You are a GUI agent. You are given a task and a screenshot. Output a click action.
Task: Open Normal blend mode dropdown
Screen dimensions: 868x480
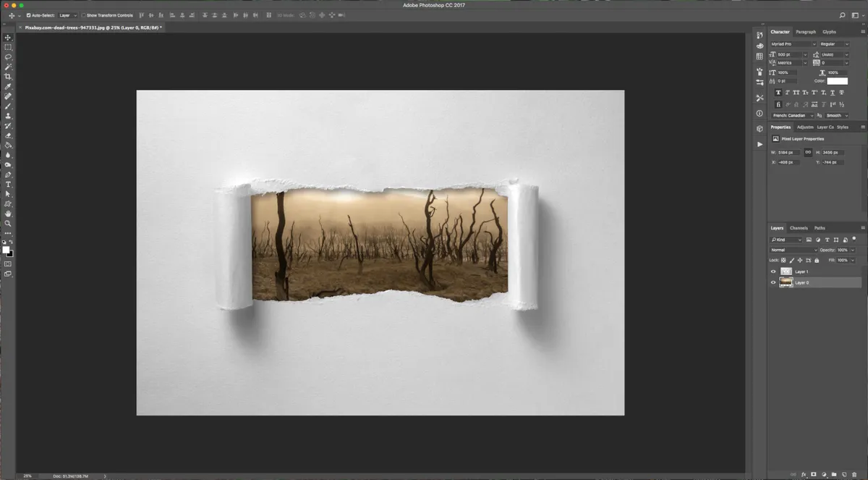pos(793,250)
